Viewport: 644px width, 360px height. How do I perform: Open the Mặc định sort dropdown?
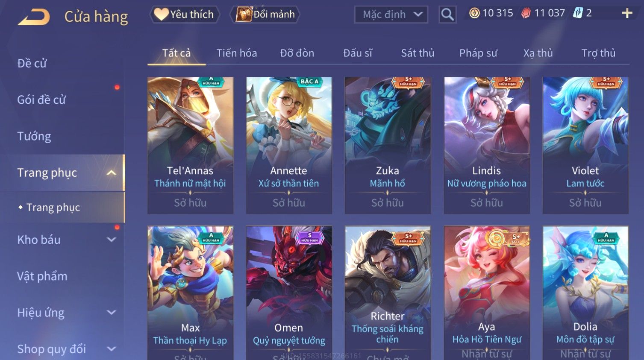(391, 15)
